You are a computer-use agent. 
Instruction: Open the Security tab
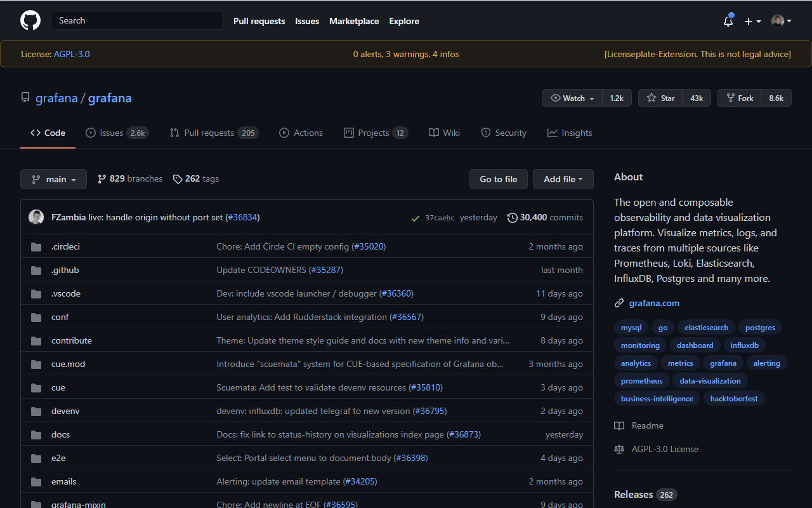(504, 133)
